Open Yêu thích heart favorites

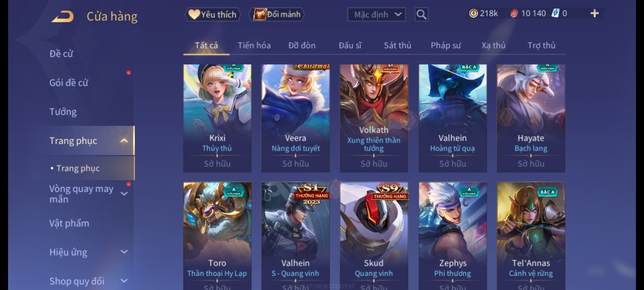(x=213, y=15)
